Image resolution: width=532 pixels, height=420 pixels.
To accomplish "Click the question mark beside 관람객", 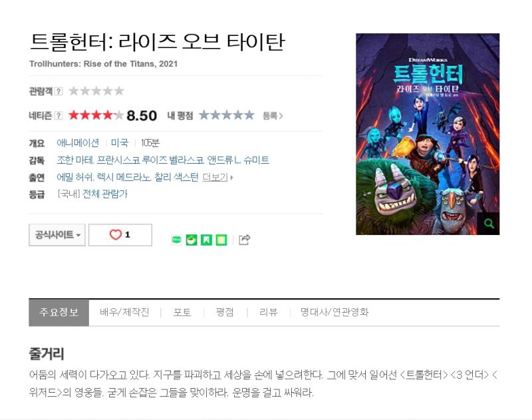I will [x=59, y=91].
